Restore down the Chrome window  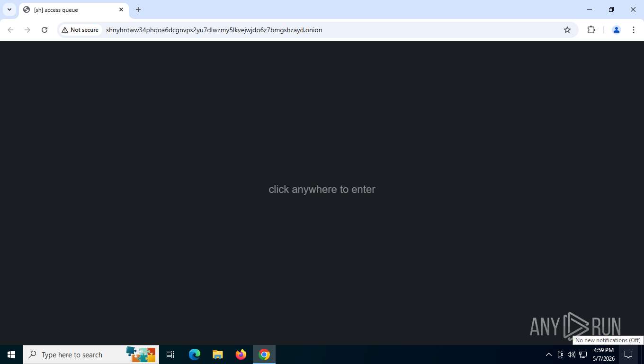(611, 9)
